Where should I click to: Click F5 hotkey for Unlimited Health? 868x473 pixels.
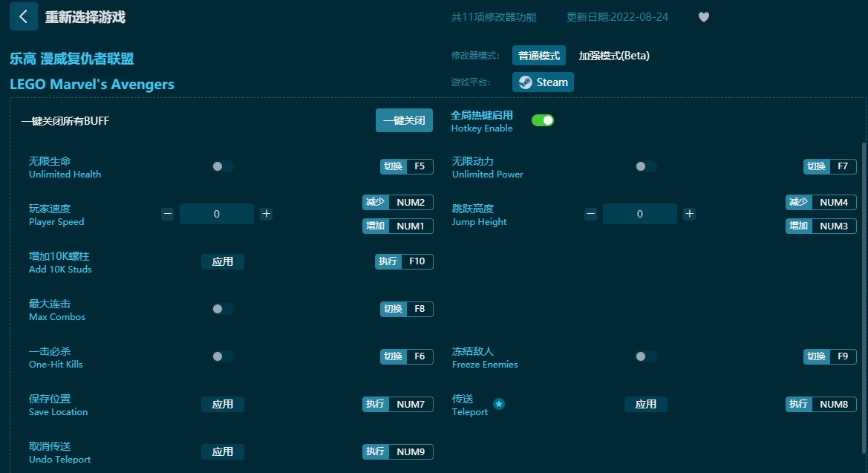(x=406, y=166)
